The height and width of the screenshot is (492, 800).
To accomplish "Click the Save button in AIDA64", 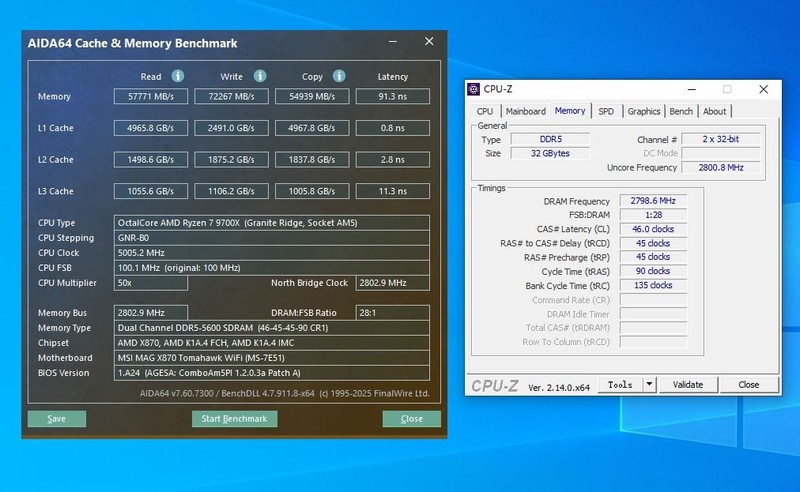I will (57, 419).
